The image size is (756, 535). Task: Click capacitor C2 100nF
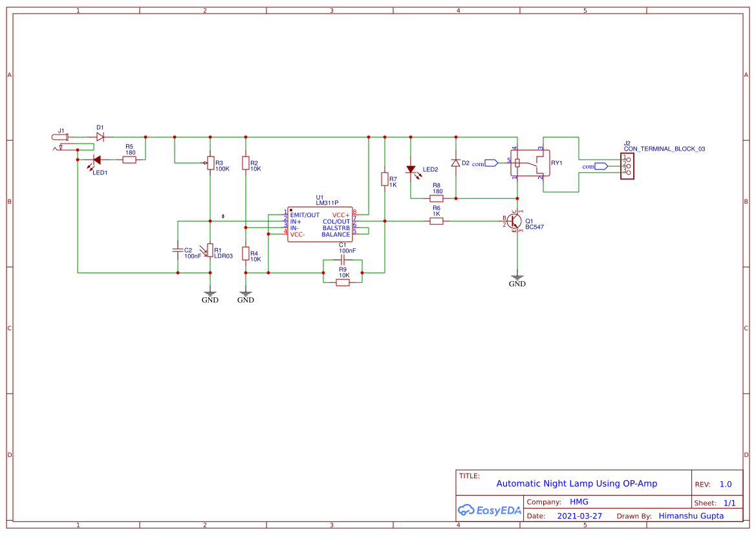pos(178,250)
